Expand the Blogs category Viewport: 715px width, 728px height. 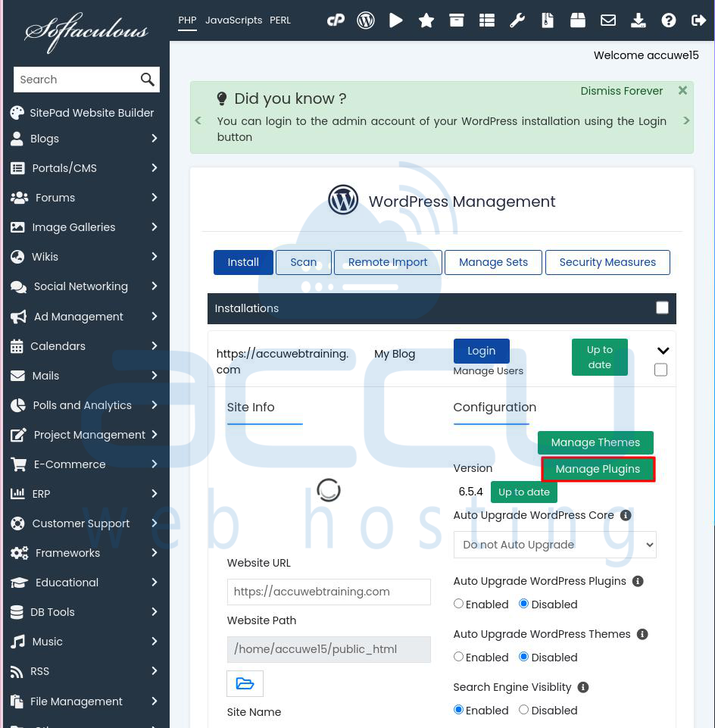click(x=155, y=139)
